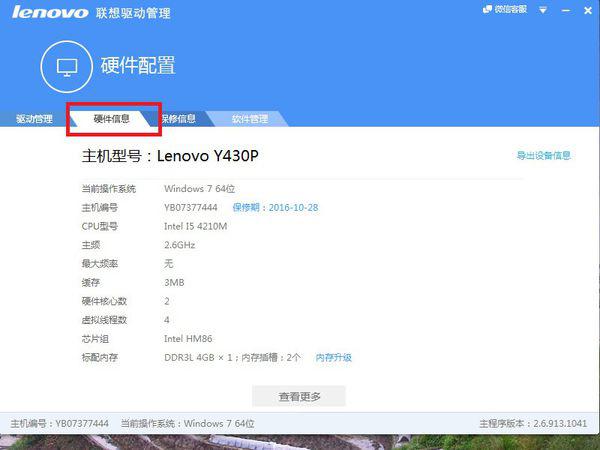Screen dimensions: 600x450
Task: Click the 硬件配置 header title
Action: tap(138, 65)
